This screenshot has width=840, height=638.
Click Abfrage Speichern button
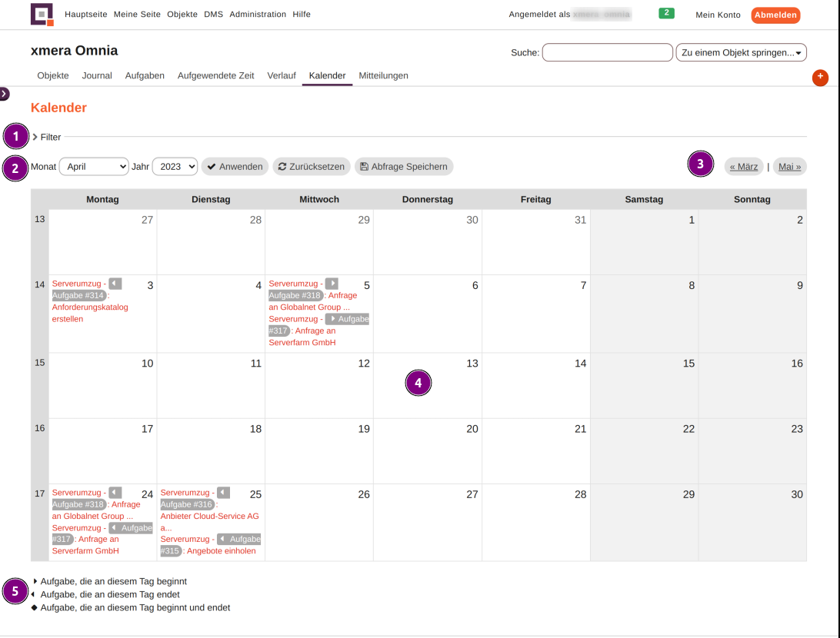pos(404,167)
